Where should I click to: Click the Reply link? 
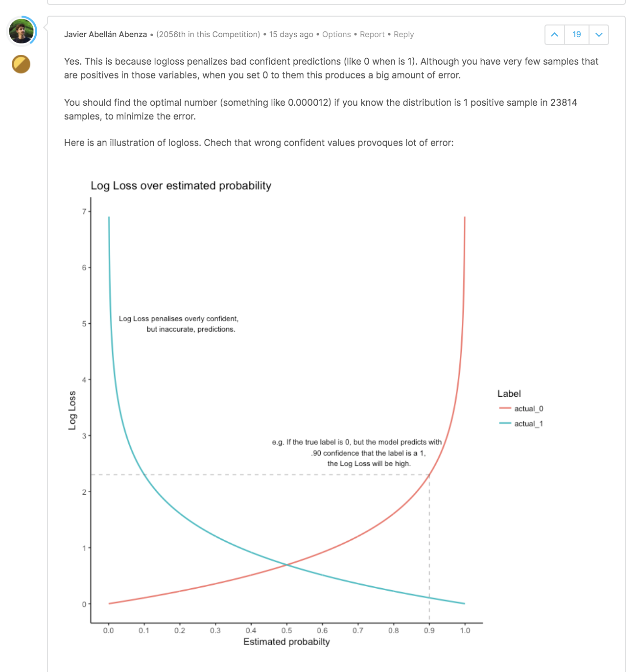pos(403,34)
